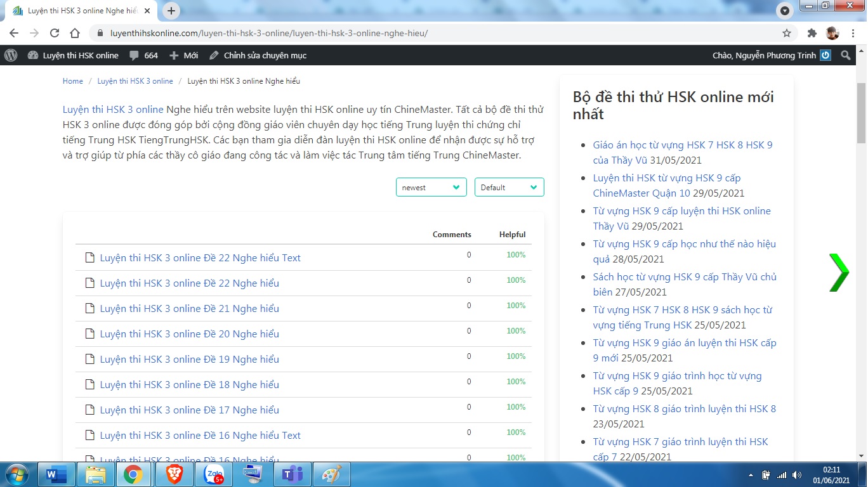The image size is (868, 487).
Task: Open a new browser tab
Action: pyautogui.click(x=171, y=11)
